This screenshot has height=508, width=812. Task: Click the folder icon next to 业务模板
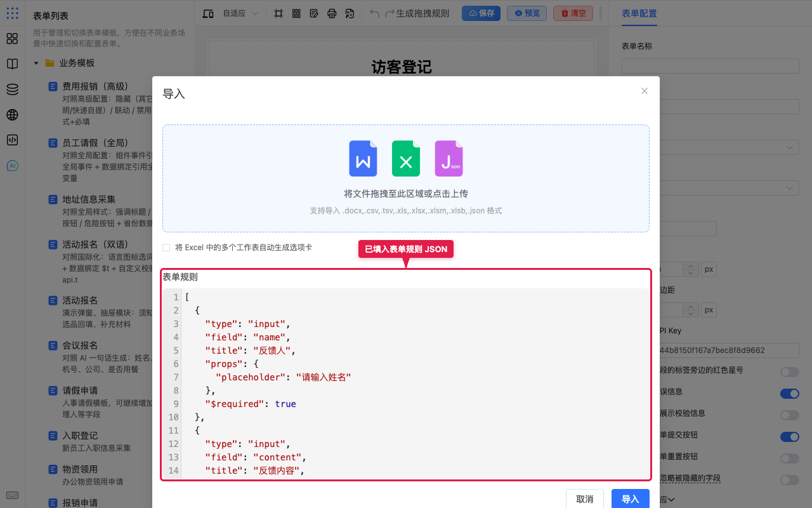click(49, 63)
